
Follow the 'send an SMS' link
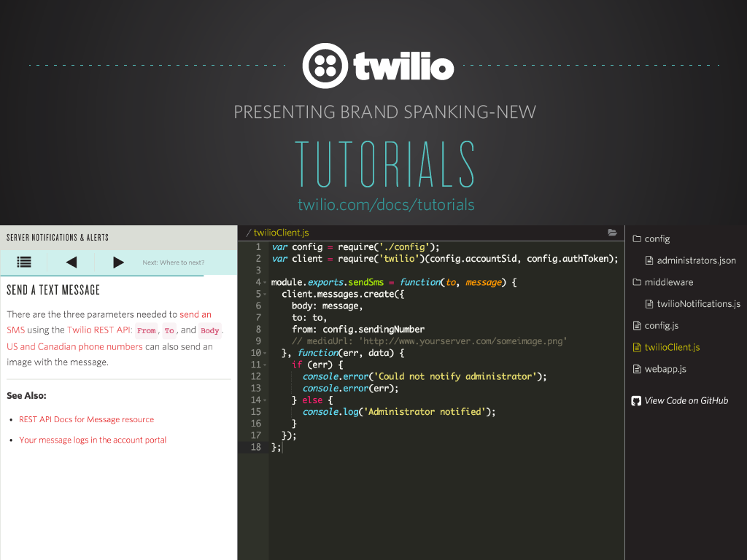(196, 314)
